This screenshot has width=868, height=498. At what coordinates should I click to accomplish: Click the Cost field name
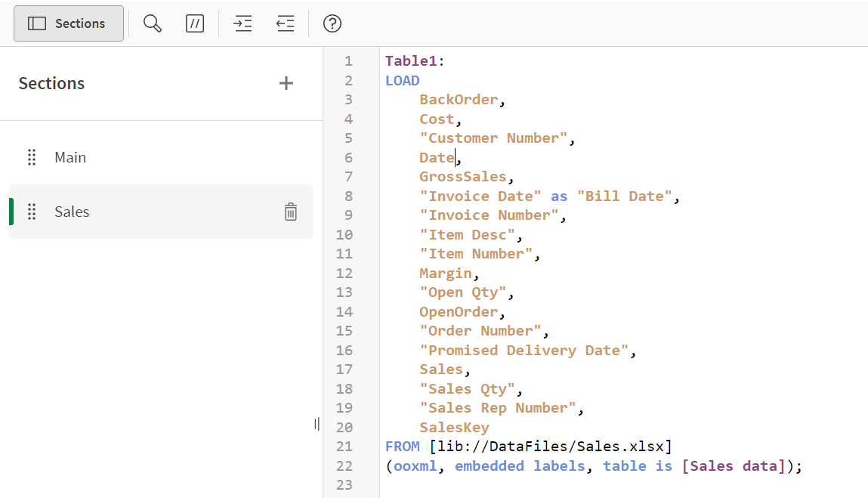[x=437, y=119]
